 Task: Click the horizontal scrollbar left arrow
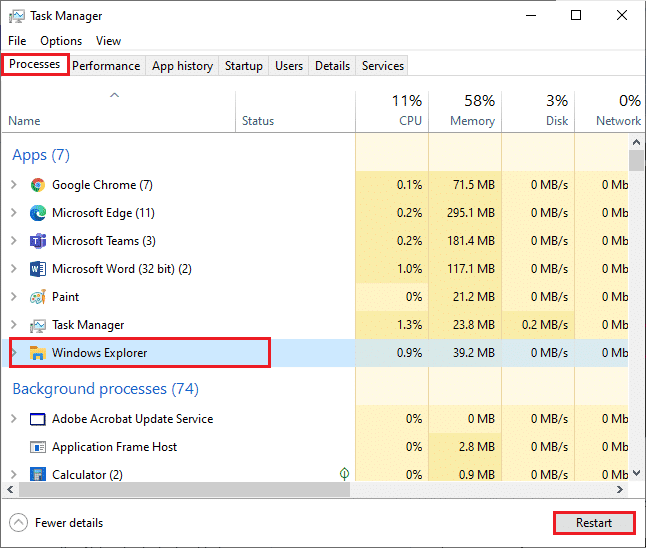click(10, 489)
